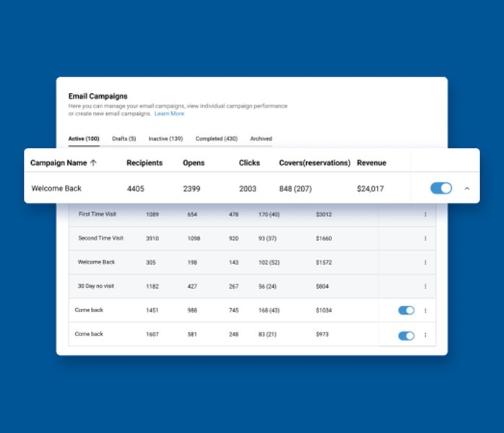Click the 83 (21) covers cell
Screen dimensions: 504x433
click(x=267, y=334)
